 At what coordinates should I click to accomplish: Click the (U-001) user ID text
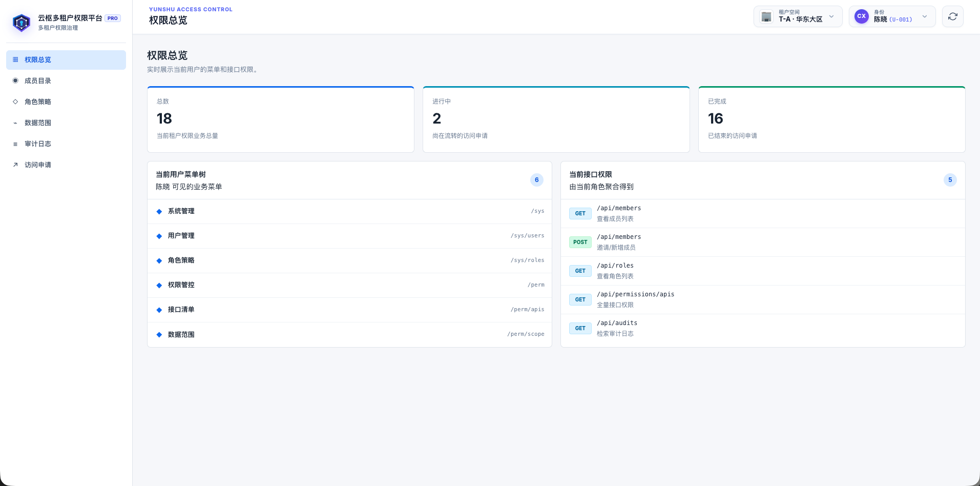pyautogui.click(x=901, y=19)
